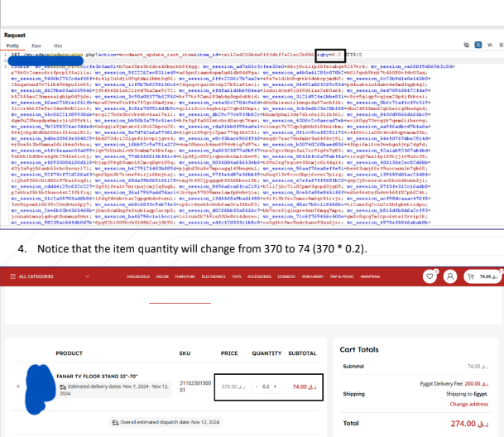The width and height of the screenshot is (504, 437).
Task: Click the SKU column header
Action: point(185,353)
